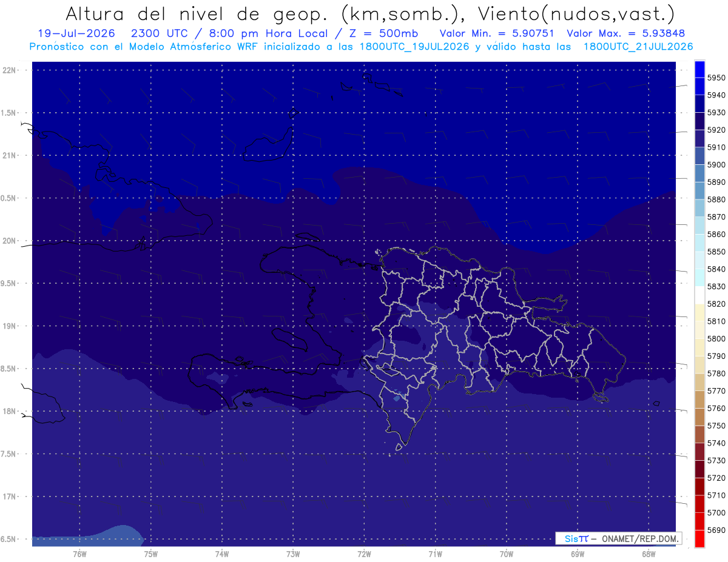Click the blue swatch above the 5950 label
728x562 pixels.
[699, 69]
